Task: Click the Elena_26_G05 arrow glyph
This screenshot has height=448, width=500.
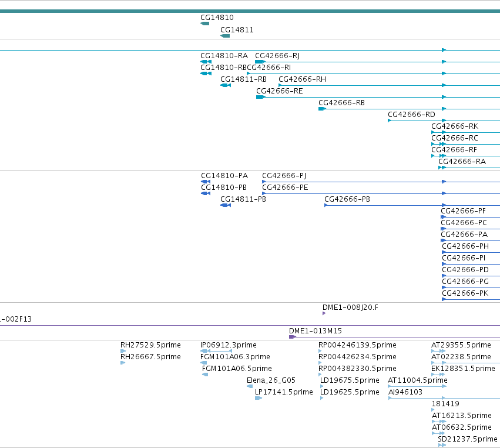Action: coord(250,386)
